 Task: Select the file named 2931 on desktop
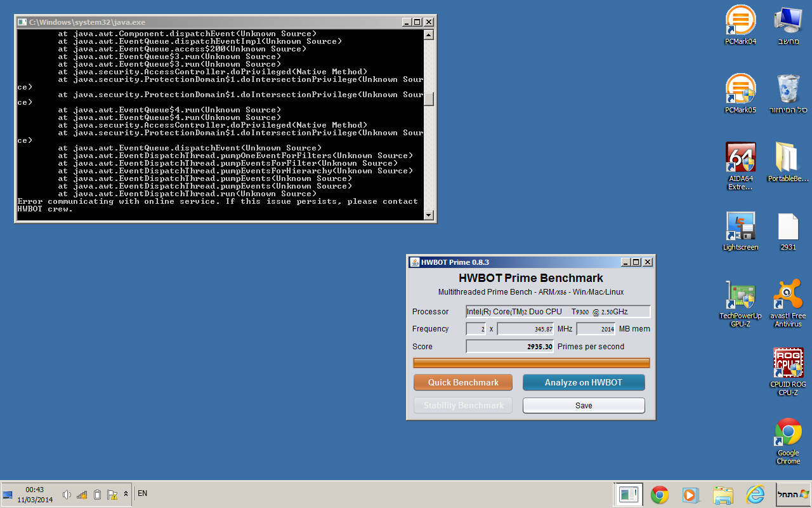pos(788,231)
